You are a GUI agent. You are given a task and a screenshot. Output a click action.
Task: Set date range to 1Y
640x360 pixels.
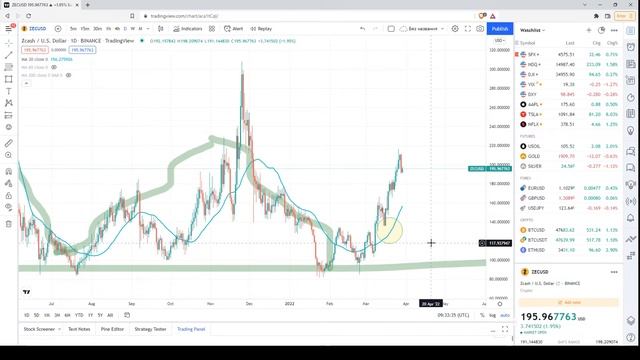coord(90,315)
